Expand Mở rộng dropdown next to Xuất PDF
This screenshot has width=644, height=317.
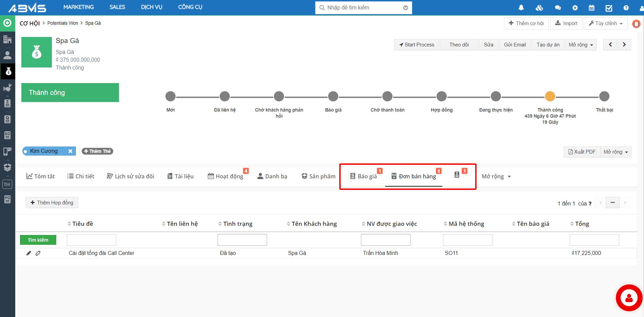coord(615,152)
